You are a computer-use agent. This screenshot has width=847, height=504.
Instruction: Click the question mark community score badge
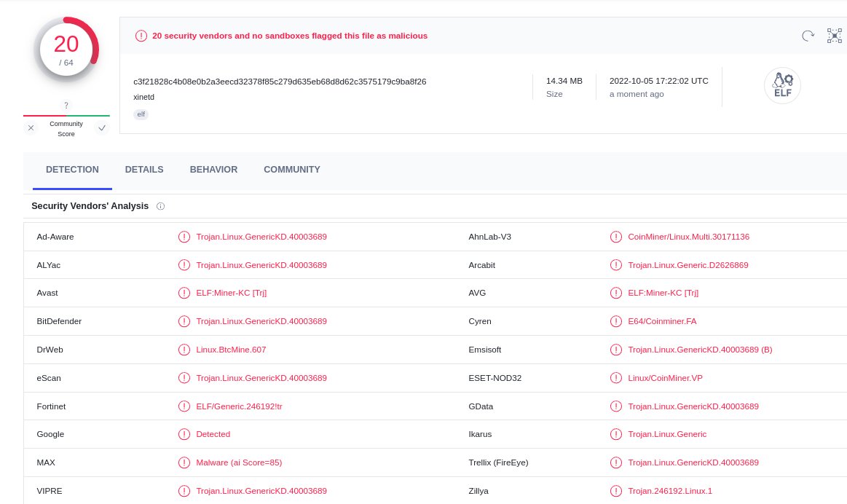[66, 106]
